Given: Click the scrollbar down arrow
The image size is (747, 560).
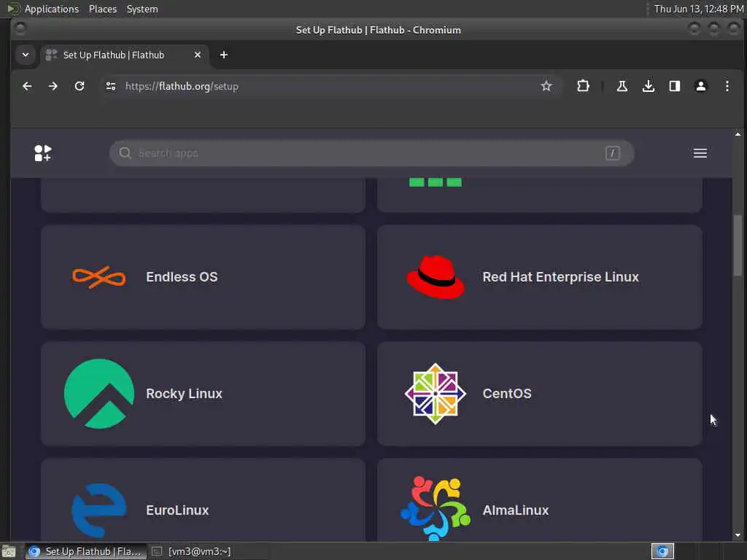Looking at the screenshot, I should click(x=738, y=535).
